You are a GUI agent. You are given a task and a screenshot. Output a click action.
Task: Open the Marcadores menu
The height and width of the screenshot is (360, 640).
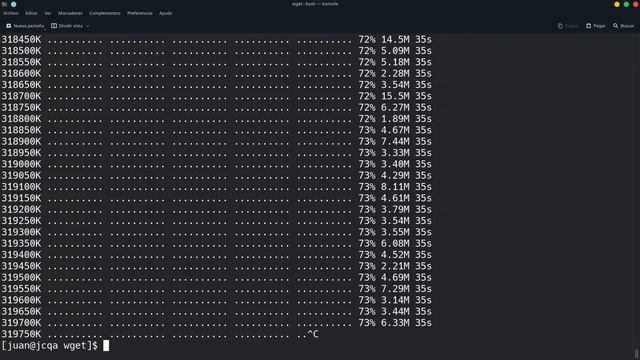click(x=70, y=13)
